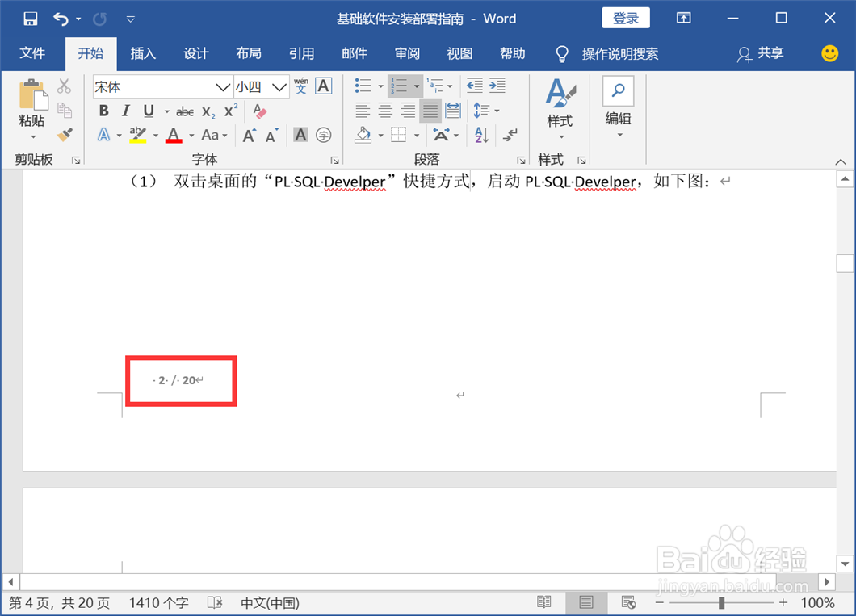This screenshot has height=616, width=856.
Task: Open the font color dropdown arrow
Action: tap(191, 136)
